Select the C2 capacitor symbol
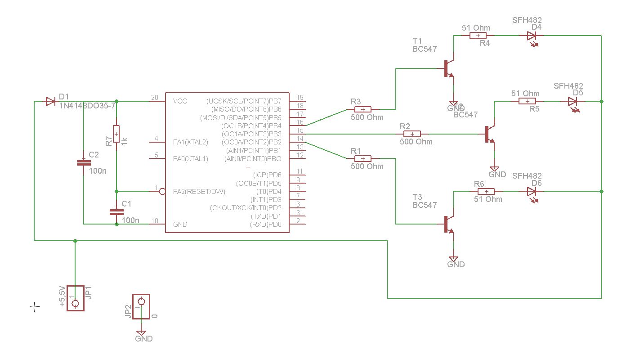 tap(83, 162)
